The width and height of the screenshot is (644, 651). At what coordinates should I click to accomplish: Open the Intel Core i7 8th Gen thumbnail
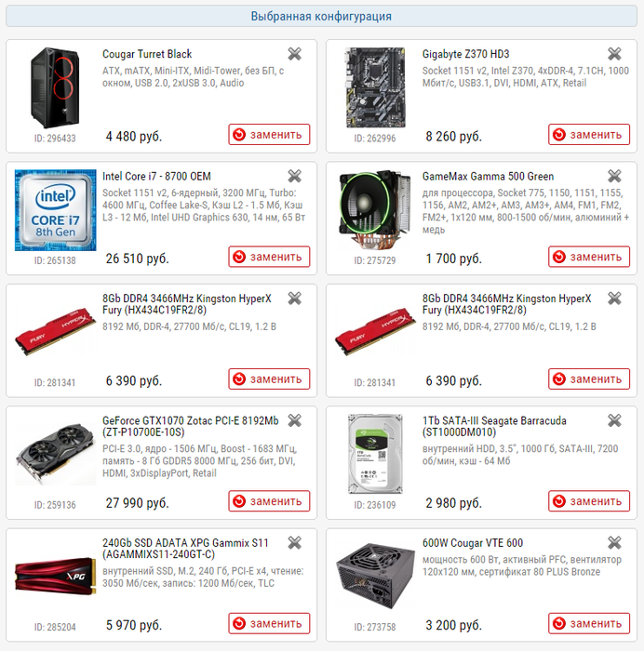55,210
